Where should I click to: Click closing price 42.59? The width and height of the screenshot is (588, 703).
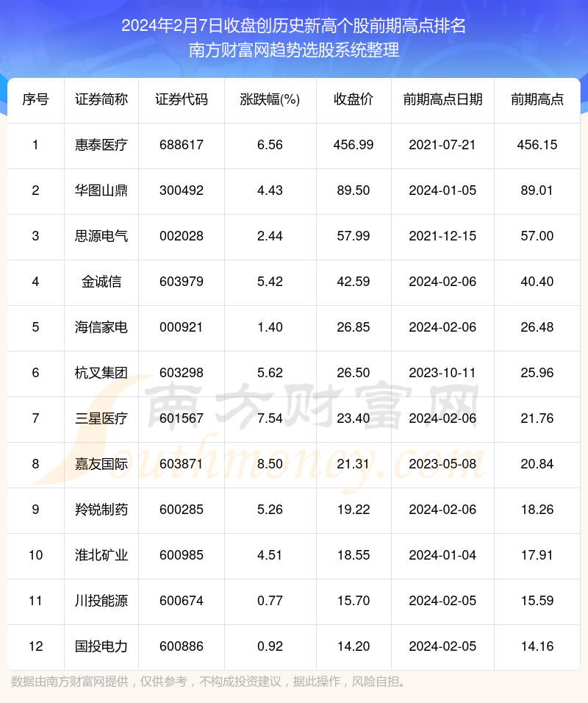(354, 282)
